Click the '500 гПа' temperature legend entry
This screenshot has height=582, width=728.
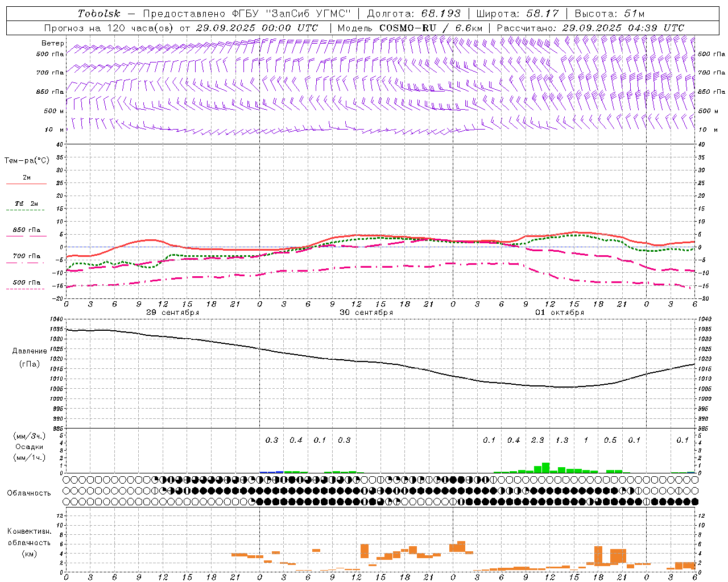(x=26, y=282)
